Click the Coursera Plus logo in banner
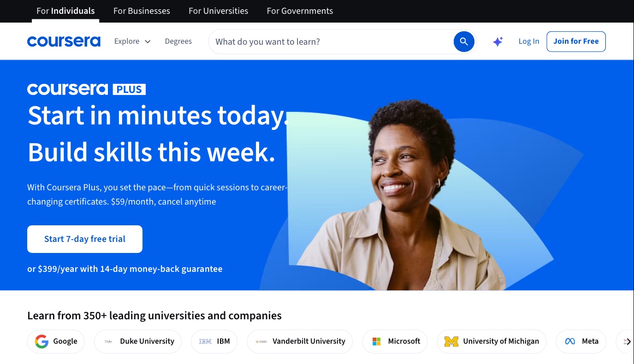 (x=86, y=89)
